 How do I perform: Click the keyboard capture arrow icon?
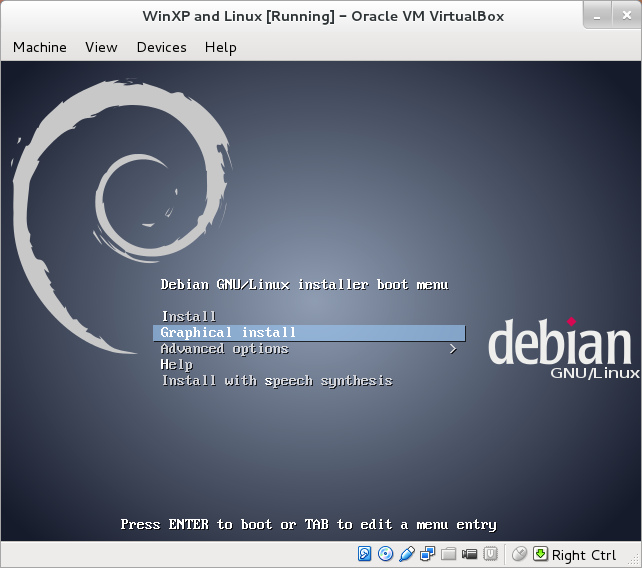pos(540,554)
